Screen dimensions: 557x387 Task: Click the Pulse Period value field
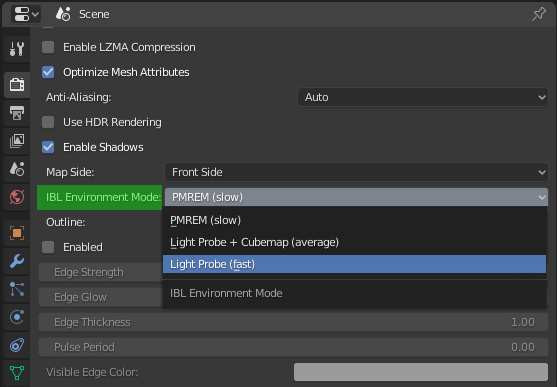(x=293, y=347)
